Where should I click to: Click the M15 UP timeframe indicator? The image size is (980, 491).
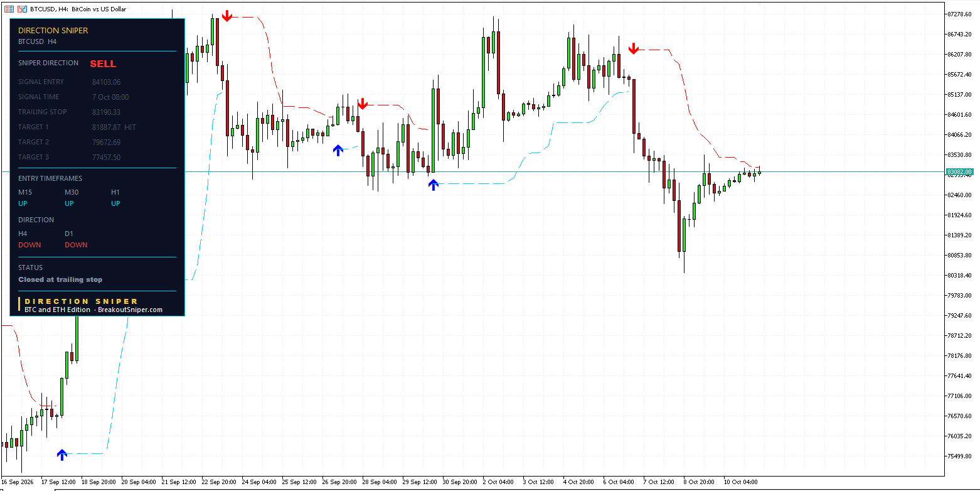click(25, 198)
